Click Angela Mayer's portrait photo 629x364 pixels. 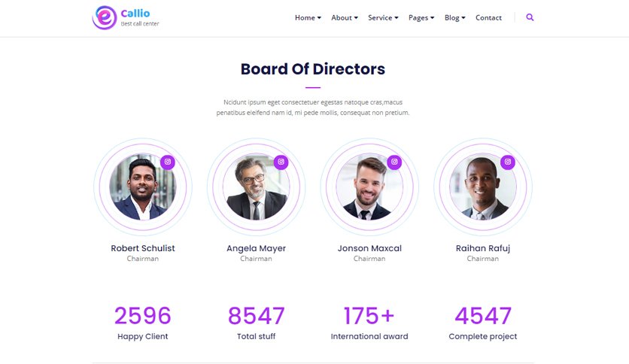point(257,187)
